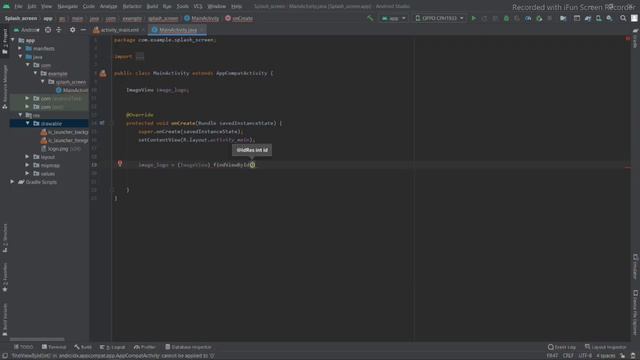Click the MainActivity breadcrumb in navigation bar
This screenshot has height=360, width=640.
coord(202,18)
